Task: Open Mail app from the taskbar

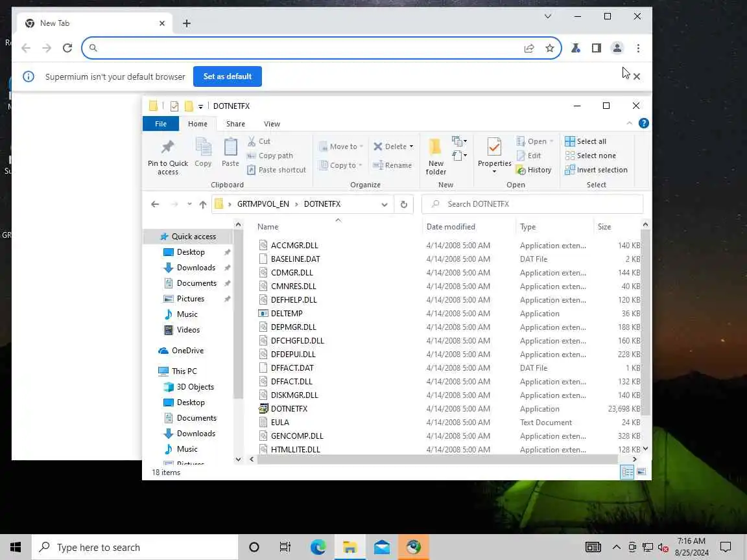Action: pyautogui.click(x=381, y=547)
